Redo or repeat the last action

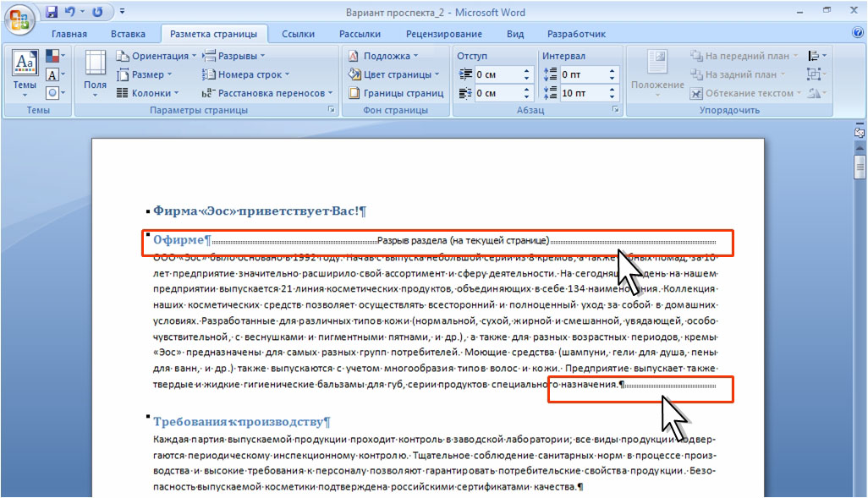(x=97, y=12)
